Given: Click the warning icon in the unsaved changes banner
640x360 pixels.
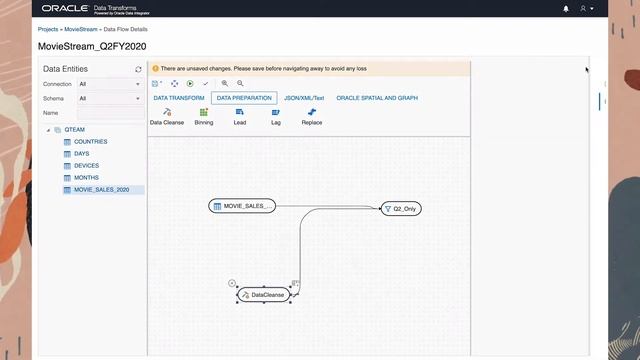Looking at the screenshot, I should tap(155, 69).
